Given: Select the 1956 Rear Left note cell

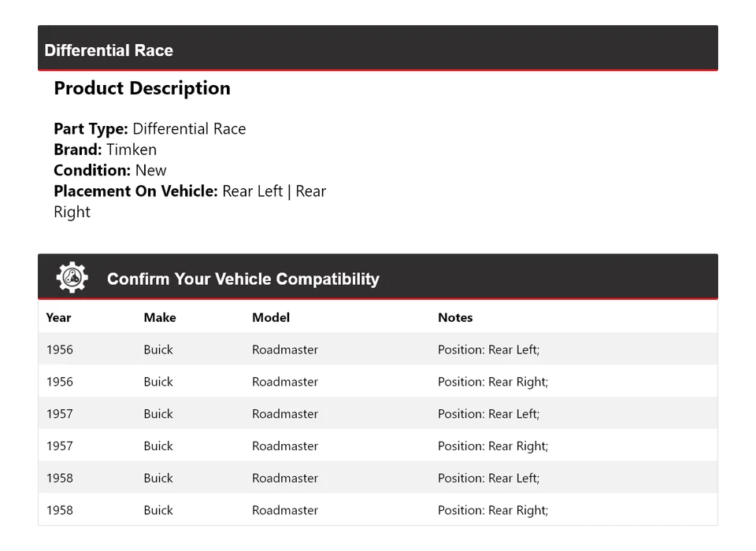Looking at the screenshot, I should (488, 350).
